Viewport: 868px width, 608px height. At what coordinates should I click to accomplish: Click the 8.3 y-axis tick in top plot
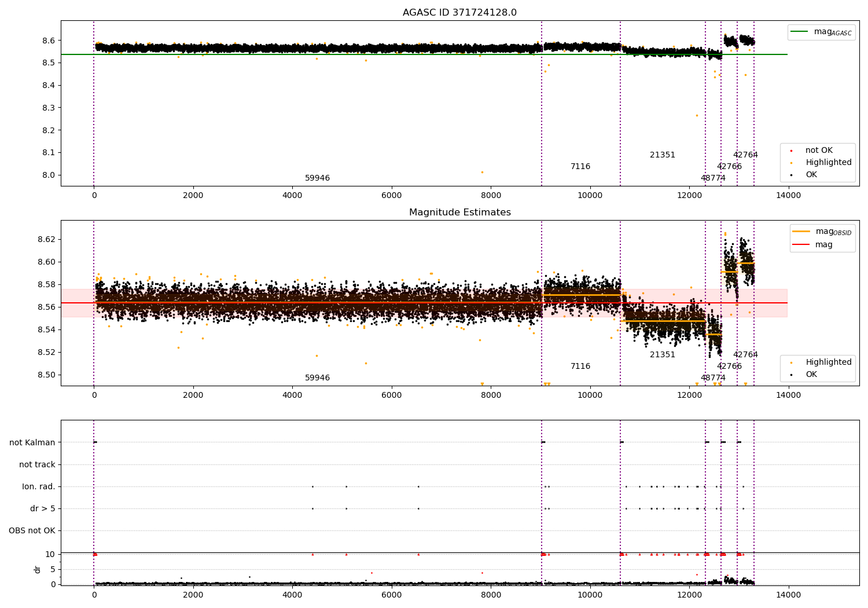pyautogui.click(x=49, y=108)
